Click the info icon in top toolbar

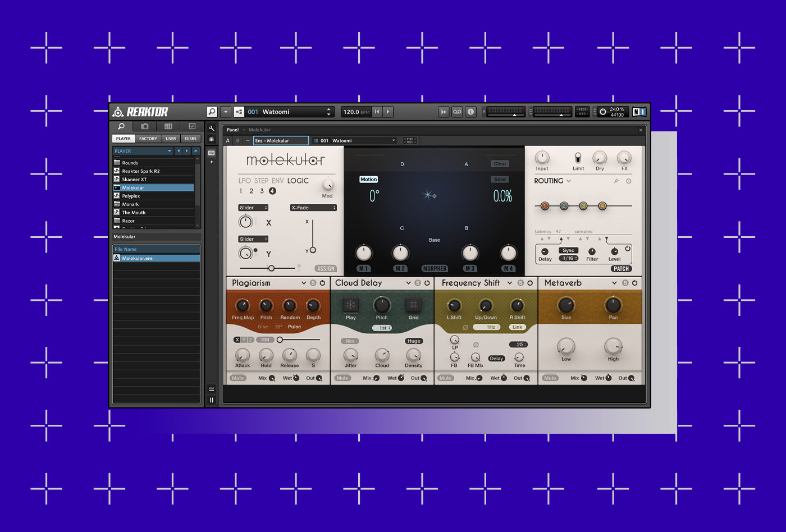(x=471, y=112)
